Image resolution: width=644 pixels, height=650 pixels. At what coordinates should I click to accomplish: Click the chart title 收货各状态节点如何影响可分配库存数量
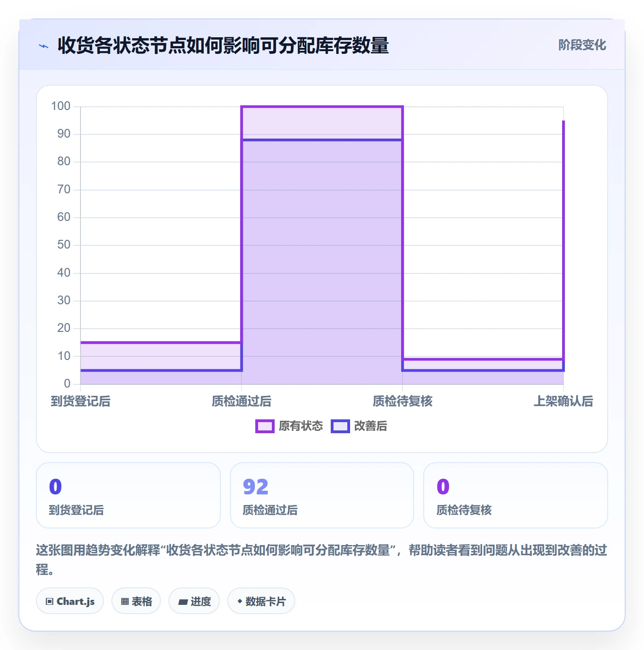click(x=224, y=46)
